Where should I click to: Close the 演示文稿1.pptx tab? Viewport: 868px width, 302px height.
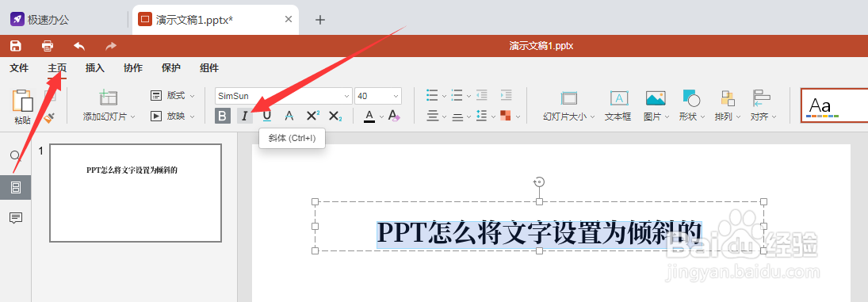click(x=289, y=19)
